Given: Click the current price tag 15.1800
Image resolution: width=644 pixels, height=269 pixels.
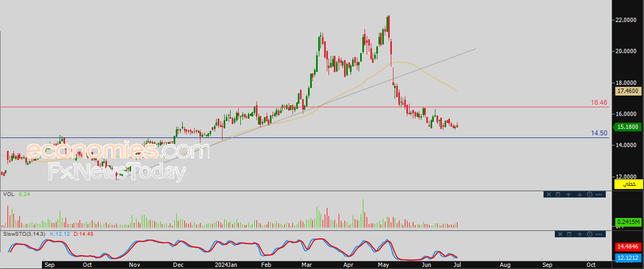Looking at the screenshot, I should [628, 127].
